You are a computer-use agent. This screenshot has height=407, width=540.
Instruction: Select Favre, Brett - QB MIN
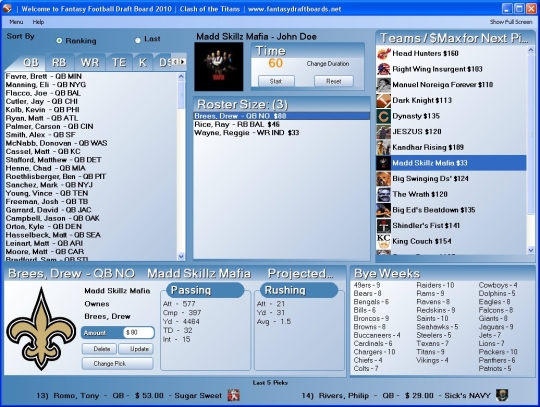click(91, 76)
